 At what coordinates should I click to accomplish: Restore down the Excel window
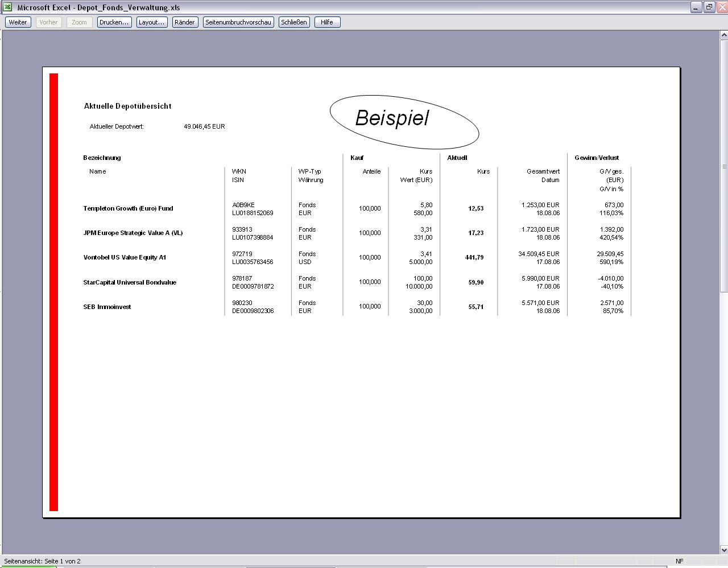coord(709,7)
